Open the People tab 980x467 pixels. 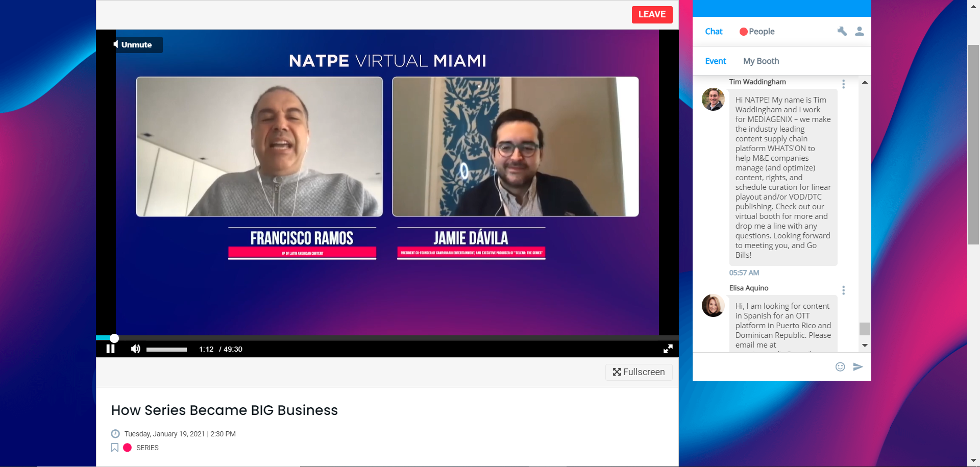tap(757, 32)
